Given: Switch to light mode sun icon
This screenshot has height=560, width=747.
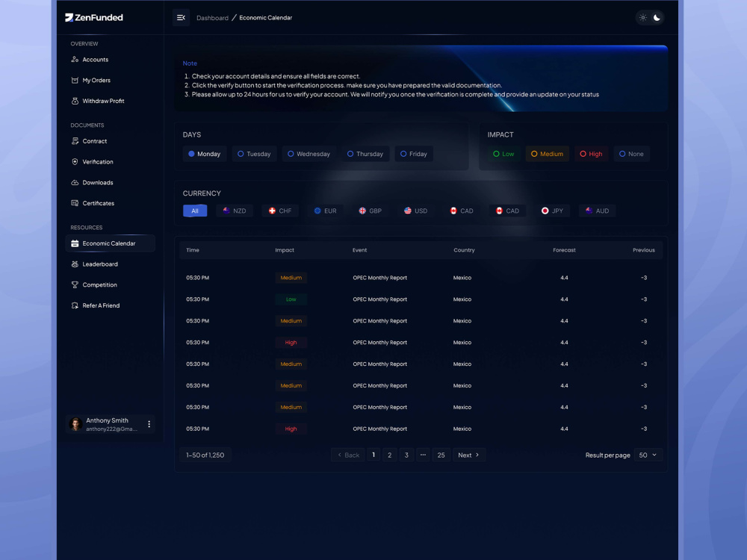Looking at the screenshot, I should (642, 18).
